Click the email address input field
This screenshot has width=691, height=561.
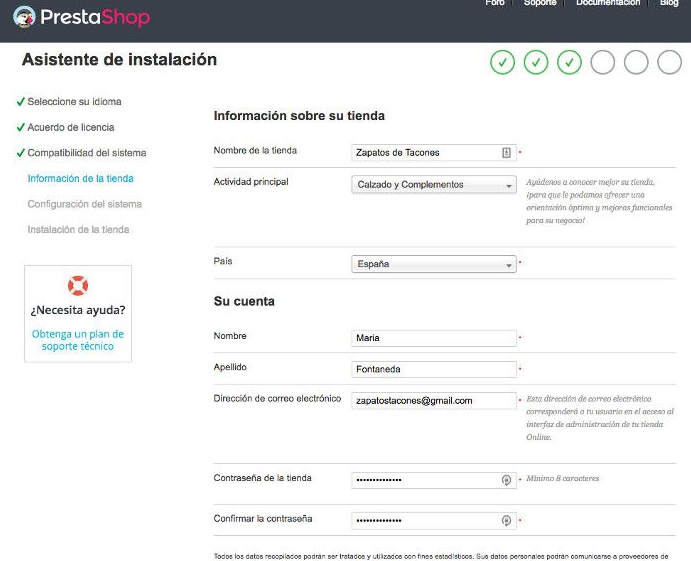(x=434, y=400)
